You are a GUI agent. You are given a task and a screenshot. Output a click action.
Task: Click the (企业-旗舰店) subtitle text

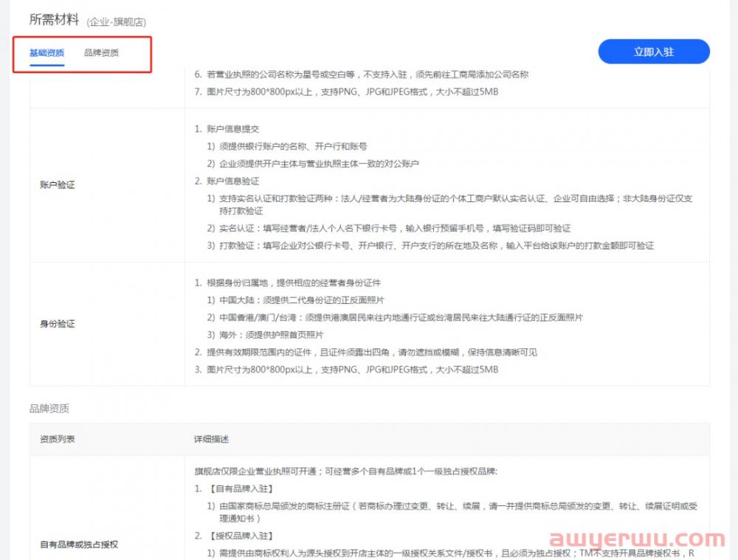pyautogui.click(x=116, y=22)
